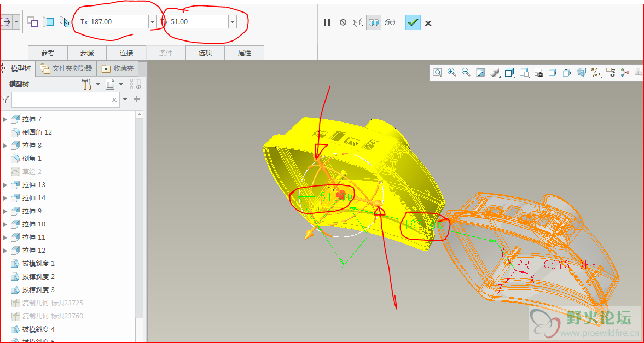644x343 pixels.
Task: Click the Repaint screen icon
Action: [480, 73]
